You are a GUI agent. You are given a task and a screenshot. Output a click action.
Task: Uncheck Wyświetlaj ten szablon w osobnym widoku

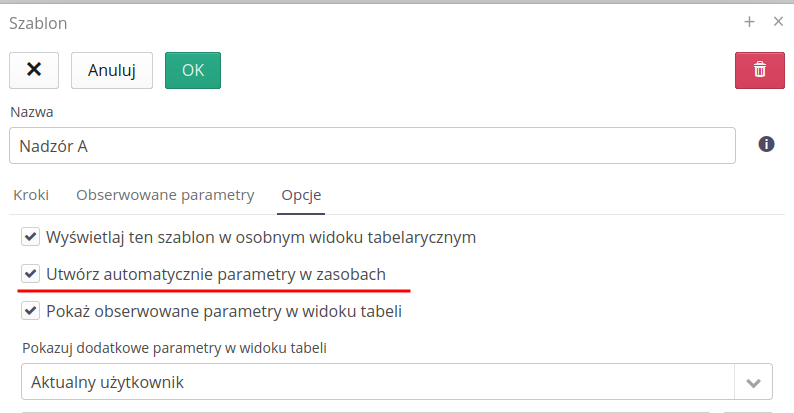pyautogui.click(x=30, y=238)
